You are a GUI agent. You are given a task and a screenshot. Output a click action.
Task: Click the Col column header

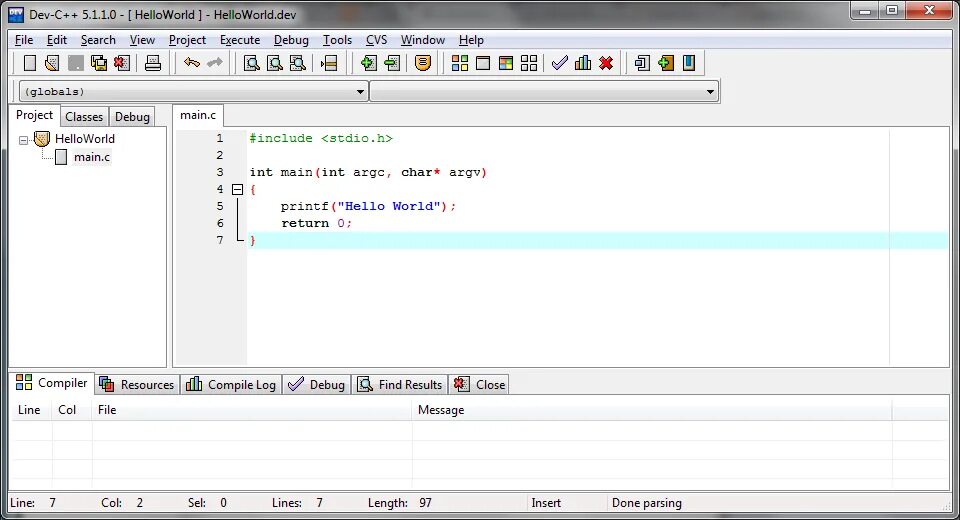[72, 410]
